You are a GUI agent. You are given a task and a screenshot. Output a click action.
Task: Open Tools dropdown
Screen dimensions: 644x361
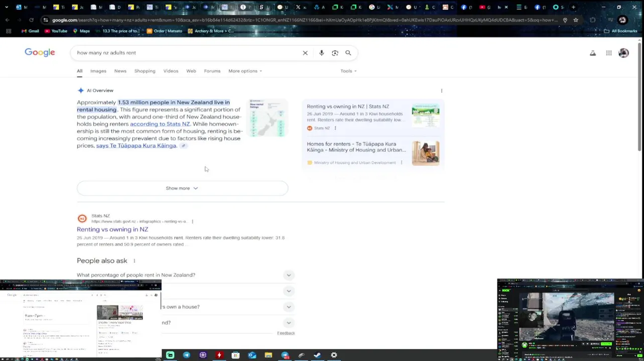coord(348,71)
